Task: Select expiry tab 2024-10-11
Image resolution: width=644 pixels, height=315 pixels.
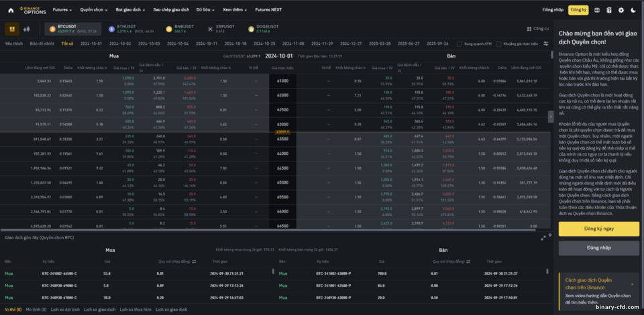Action: pos(207,44)
